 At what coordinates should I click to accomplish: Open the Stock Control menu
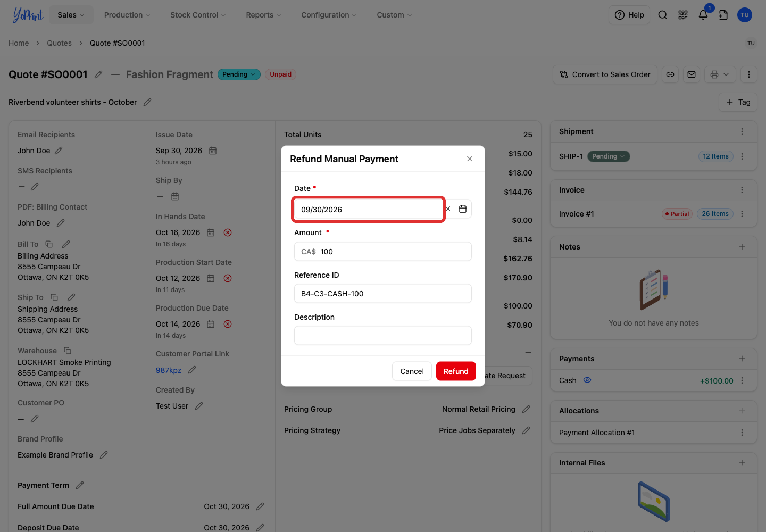click(198, 15)
